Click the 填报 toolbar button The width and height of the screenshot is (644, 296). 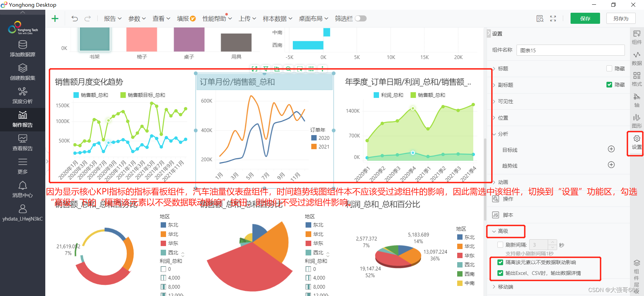click(186, 18)
